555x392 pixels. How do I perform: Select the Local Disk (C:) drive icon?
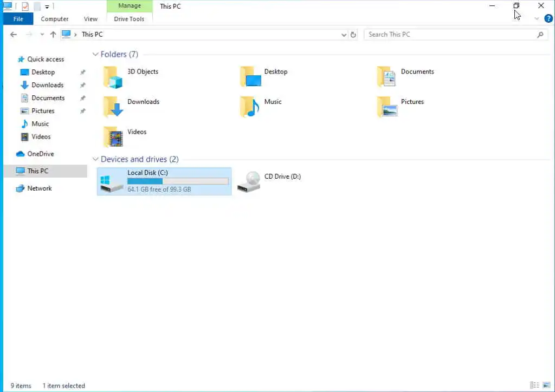click(x=111, y=182)
